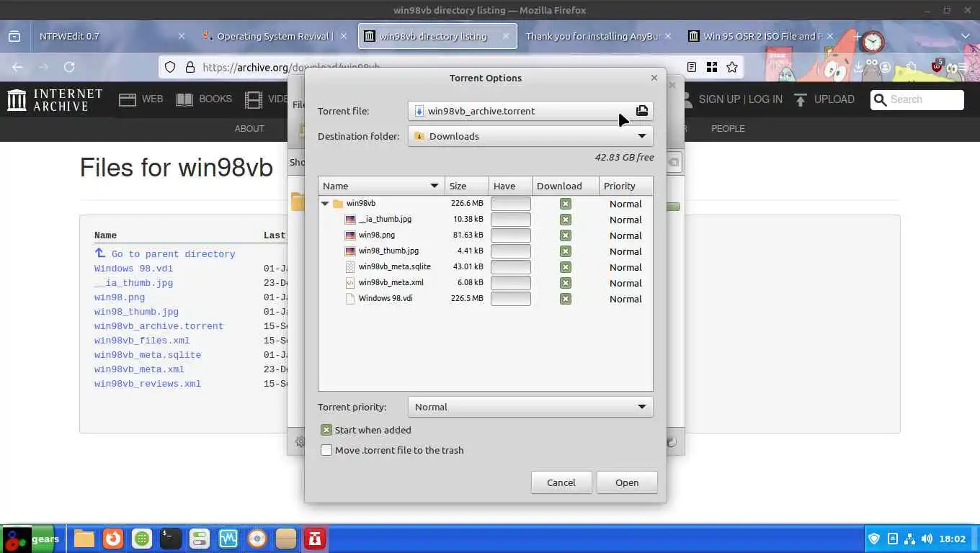The image size is (980, 553).
Task: Reload the page with the refresh icon
Action: coord(69,67)
